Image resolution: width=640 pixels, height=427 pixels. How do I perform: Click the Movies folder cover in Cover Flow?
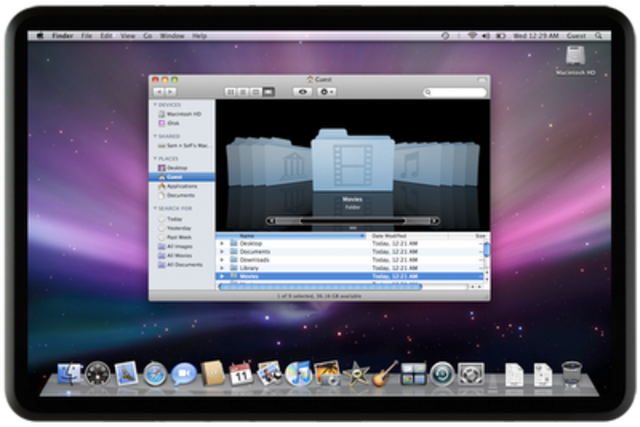pyautogui.click(x=353, y=160)
